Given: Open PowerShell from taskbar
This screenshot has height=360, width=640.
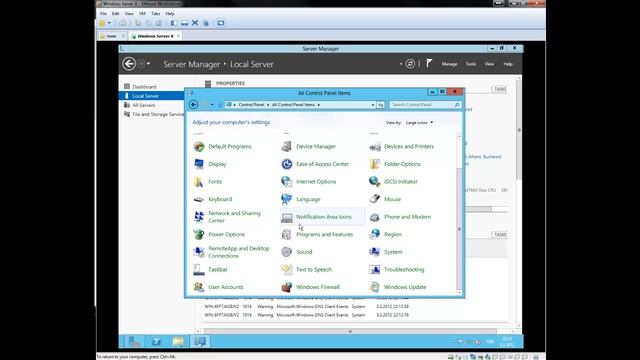Looking at the screenshot, I should pos(156,341).
